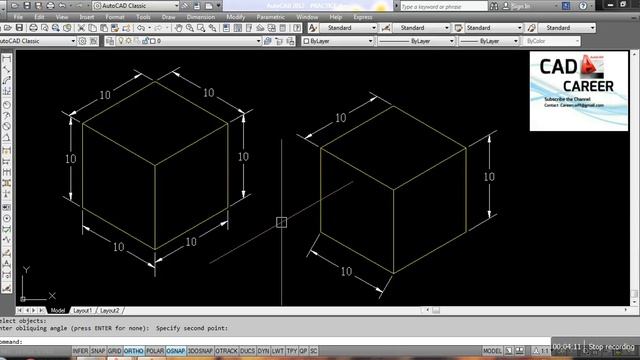This screenshot has width=640, height=360.
Task: Select the Pan (hand) tool
Action: 178,28
